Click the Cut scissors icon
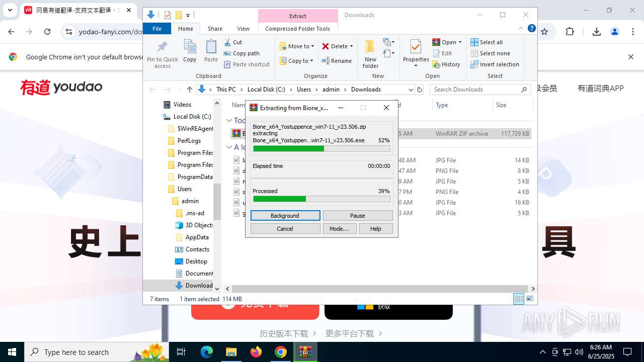The height and width of the screenshot is (362, 644). [x=227, y=42]
